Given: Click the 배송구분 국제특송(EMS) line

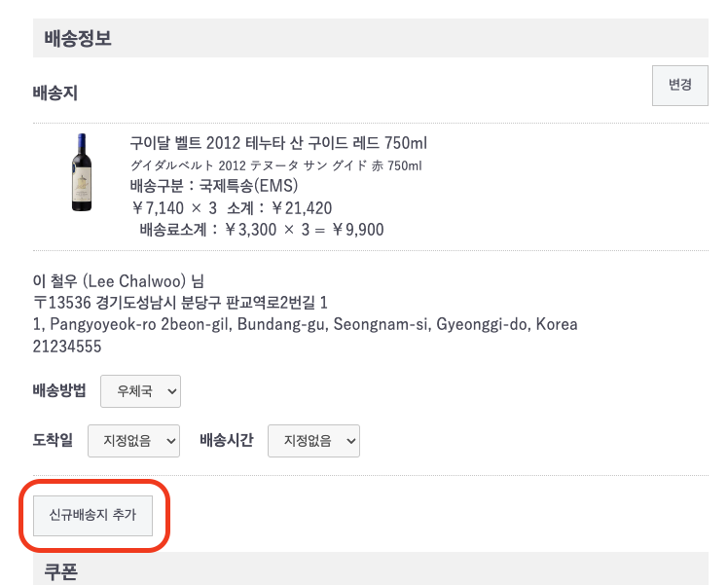Looking at the screenshot, I should 213,186.
